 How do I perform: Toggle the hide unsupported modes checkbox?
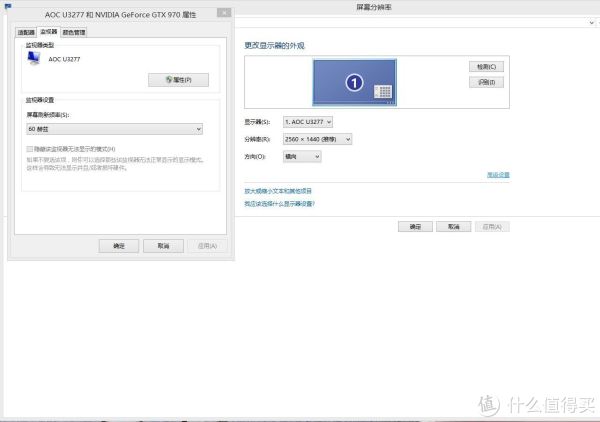coord(29,149)
